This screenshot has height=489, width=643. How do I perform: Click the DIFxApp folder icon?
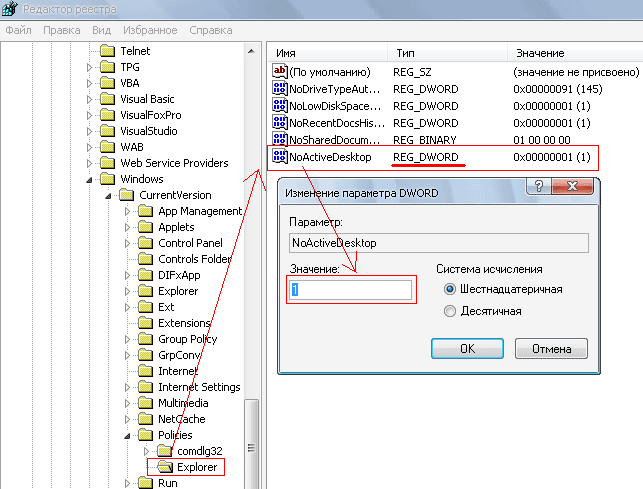tap(146, 275)
